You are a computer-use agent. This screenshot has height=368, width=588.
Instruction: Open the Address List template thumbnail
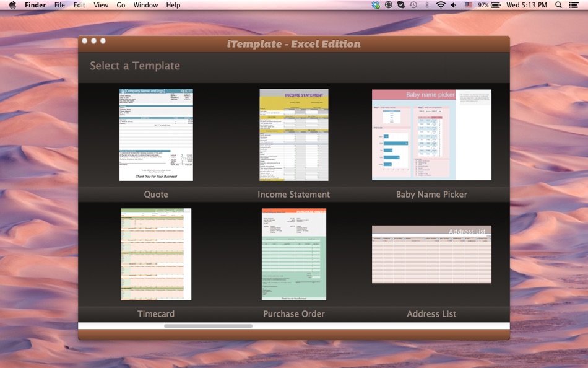click(431, 254)
